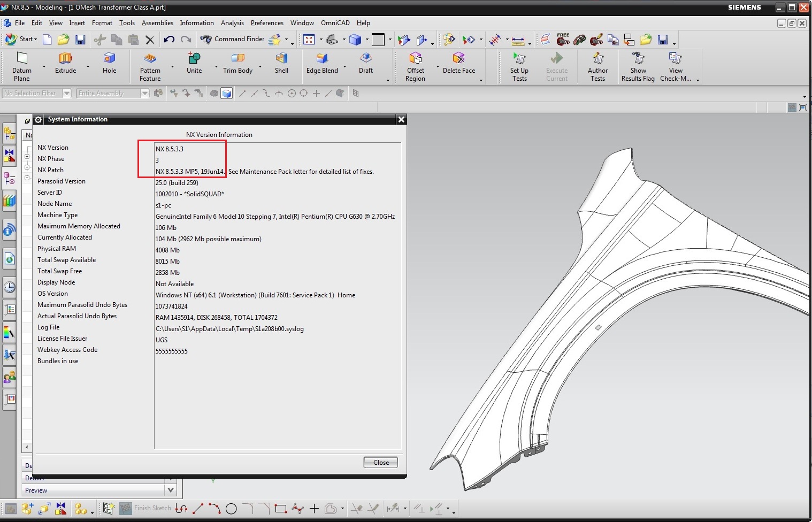This screenshot has width=812, height=522.
Task: Click the Add Component icon in bottom toolbar
Action: point(27,509)
